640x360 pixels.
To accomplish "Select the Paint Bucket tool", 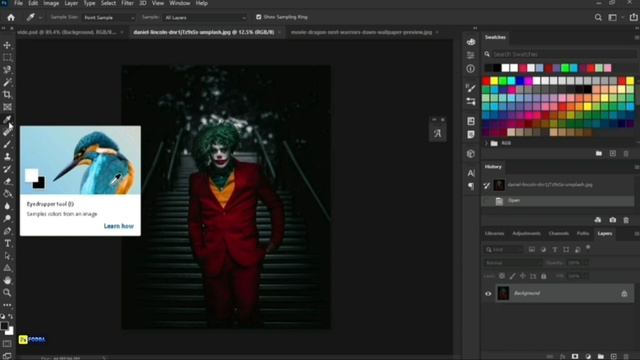I will 7,193.
